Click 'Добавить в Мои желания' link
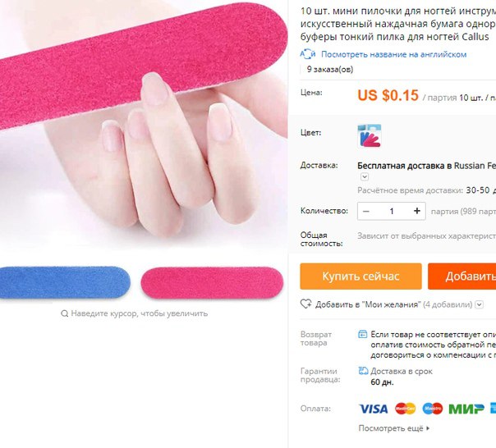496x448 pixels. pyautogui.click(x=368, y=304)
